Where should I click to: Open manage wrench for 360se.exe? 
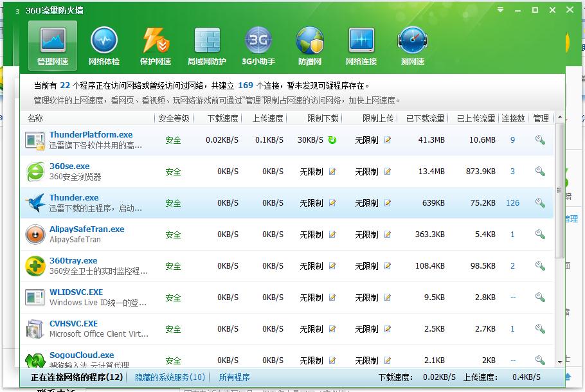(x=540, y=172)
